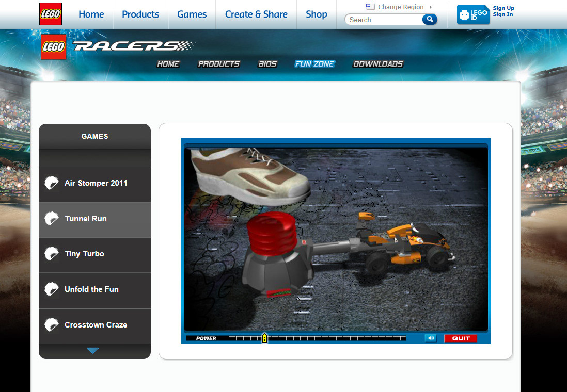Click the Sign In link
This screenshot has height=392, width=567.
click(502, 14)
